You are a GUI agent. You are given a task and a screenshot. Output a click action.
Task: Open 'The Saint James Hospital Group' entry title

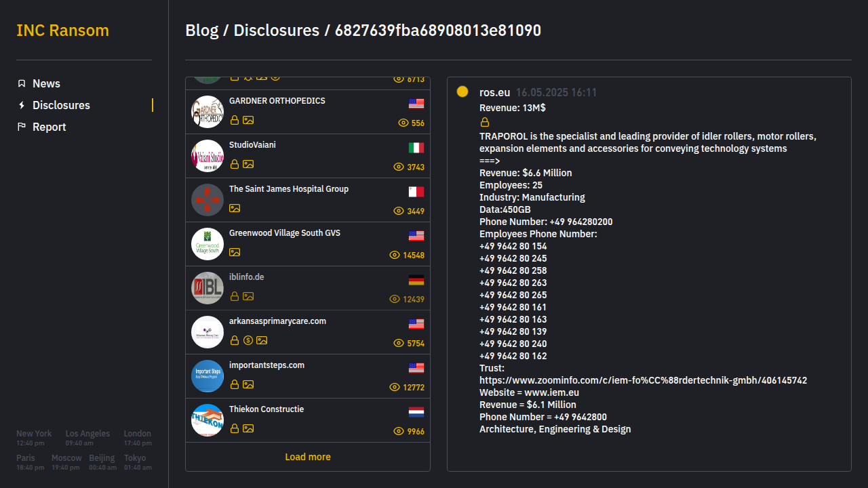click(x=289, y=189)
